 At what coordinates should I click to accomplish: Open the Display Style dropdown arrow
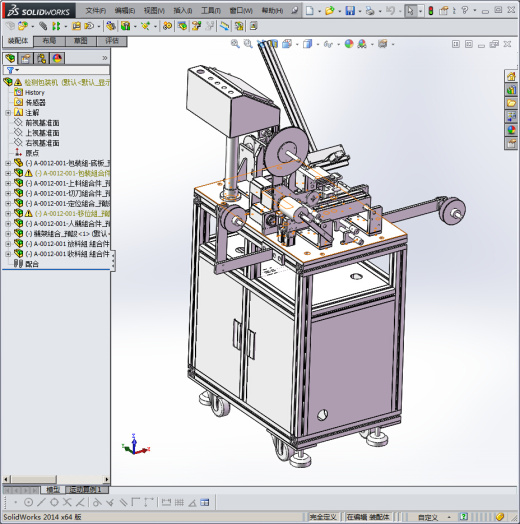click(x=317, y=44)
